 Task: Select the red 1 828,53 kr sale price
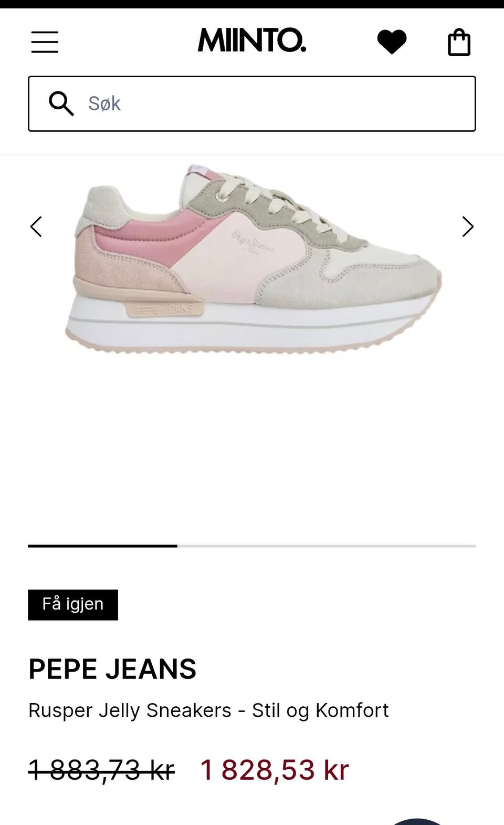coord(275,770)
